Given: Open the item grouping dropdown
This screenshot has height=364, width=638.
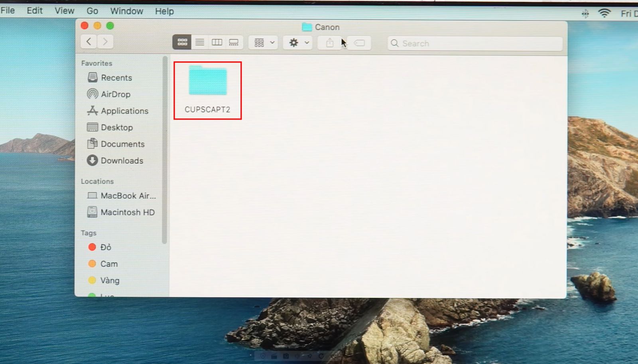Looking at the screenshot, I should (x=264, y=43).
